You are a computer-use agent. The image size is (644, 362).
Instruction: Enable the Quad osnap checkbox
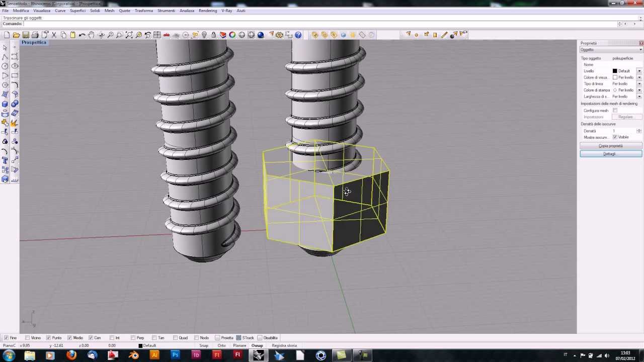(x=176, y=338)
